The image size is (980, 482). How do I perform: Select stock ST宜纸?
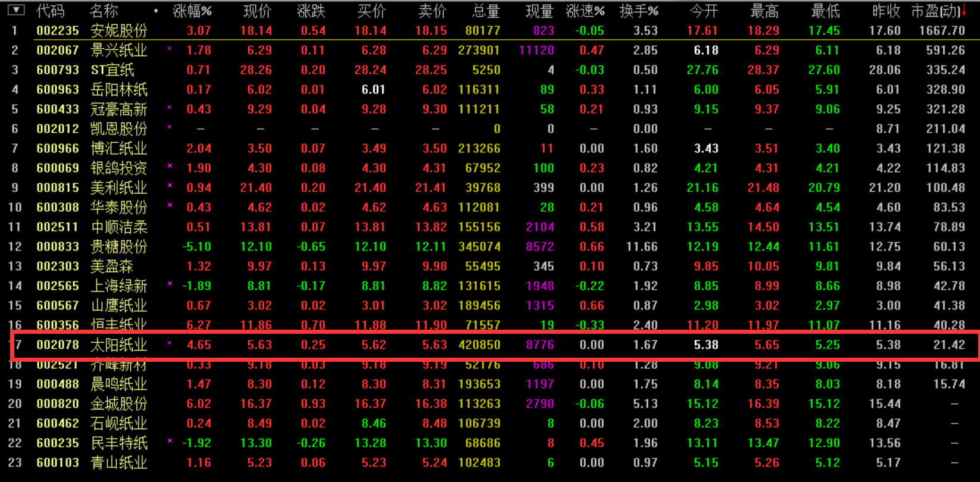(x=113, y=70)
